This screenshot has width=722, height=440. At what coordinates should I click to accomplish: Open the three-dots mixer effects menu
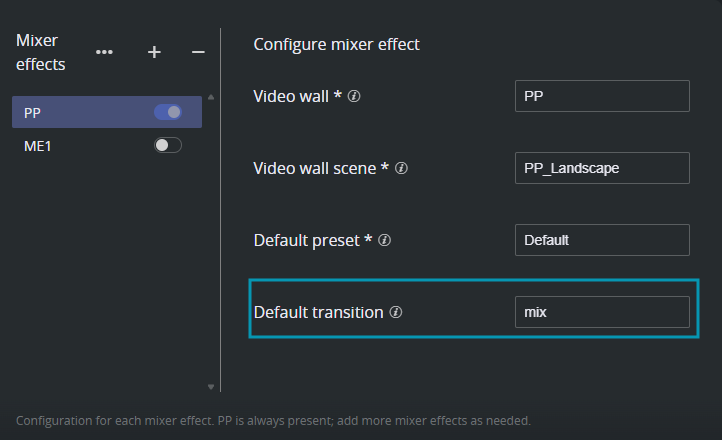click(104, 52)
